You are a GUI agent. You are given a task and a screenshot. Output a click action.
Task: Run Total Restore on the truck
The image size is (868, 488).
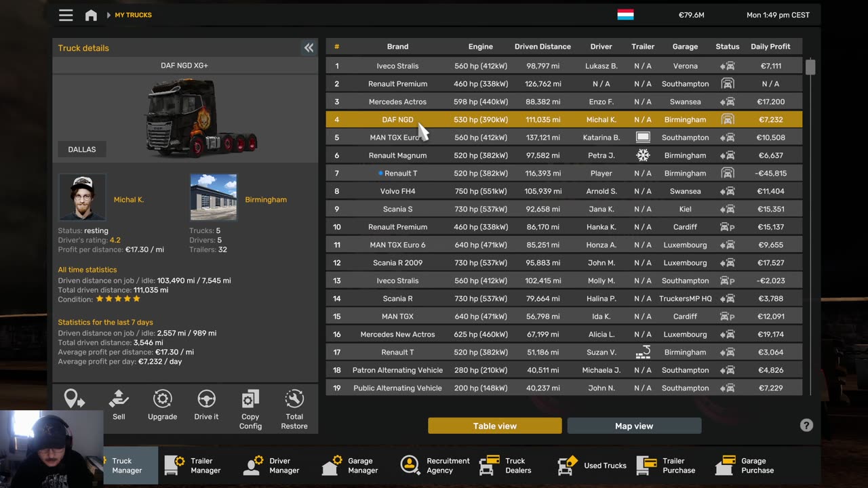click(x=294, y=409)
